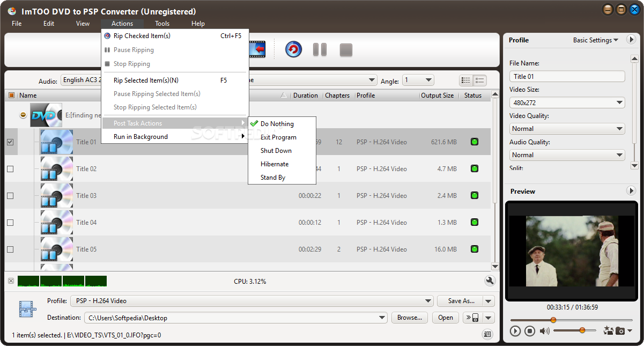Screen dimensions: 644x346
Task: Open the Audio track dropdown
Action: [x=81, y=80]
